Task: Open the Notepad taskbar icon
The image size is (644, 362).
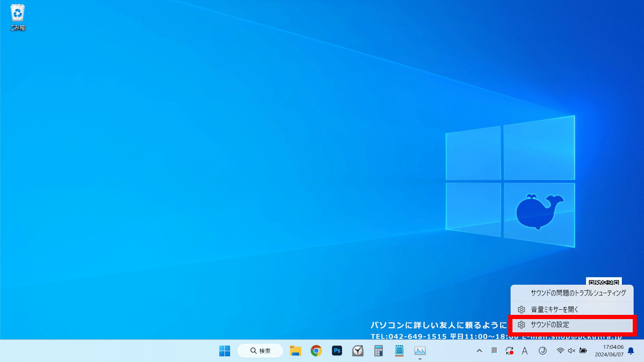Action: (x=399, y=351)
